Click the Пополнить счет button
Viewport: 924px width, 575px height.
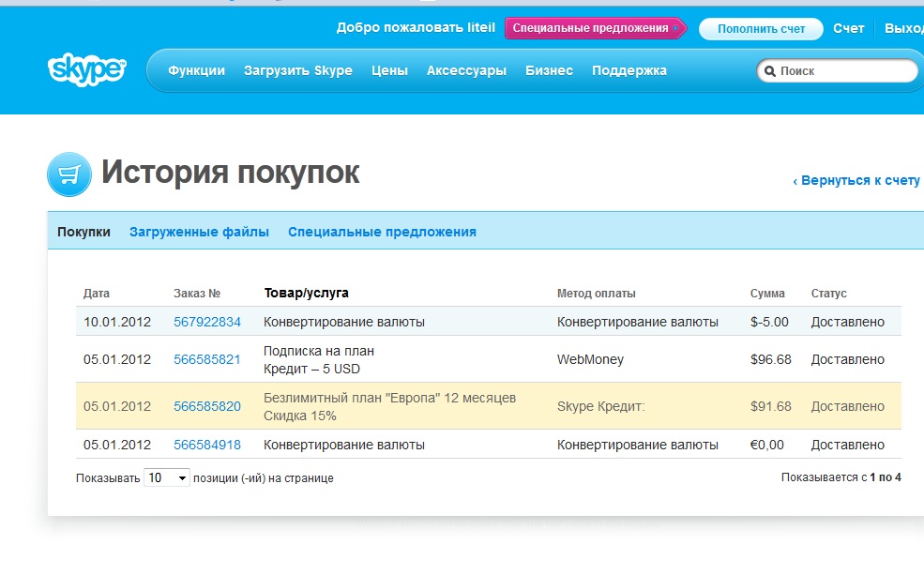point(761,29)
